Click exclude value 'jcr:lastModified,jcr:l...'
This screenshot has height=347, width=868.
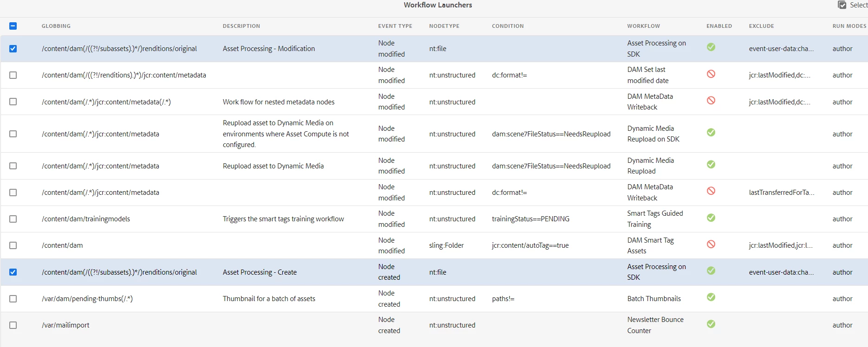pyautogui.click(x=781, y=245)
